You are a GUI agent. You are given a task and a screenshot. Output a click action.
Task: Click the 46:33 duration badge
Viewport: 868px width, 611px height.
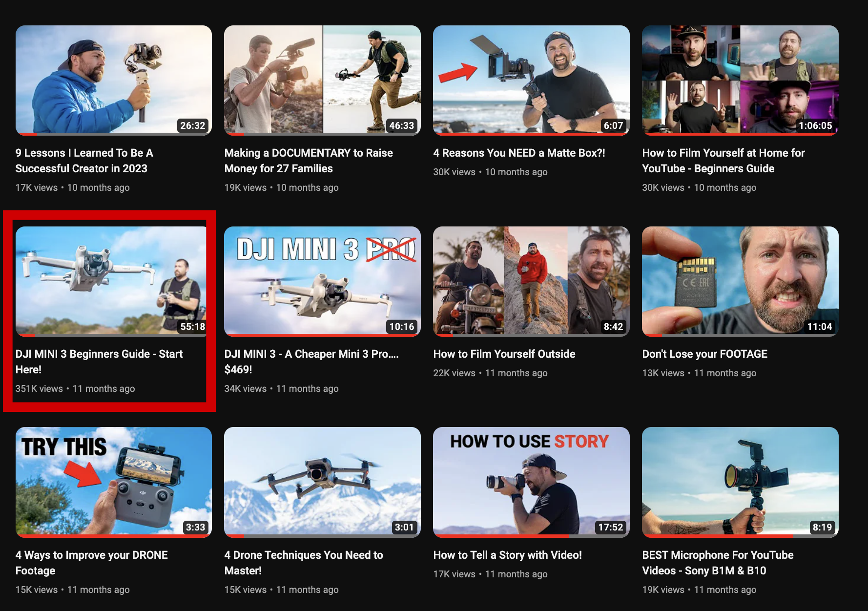tap(402, 125)
